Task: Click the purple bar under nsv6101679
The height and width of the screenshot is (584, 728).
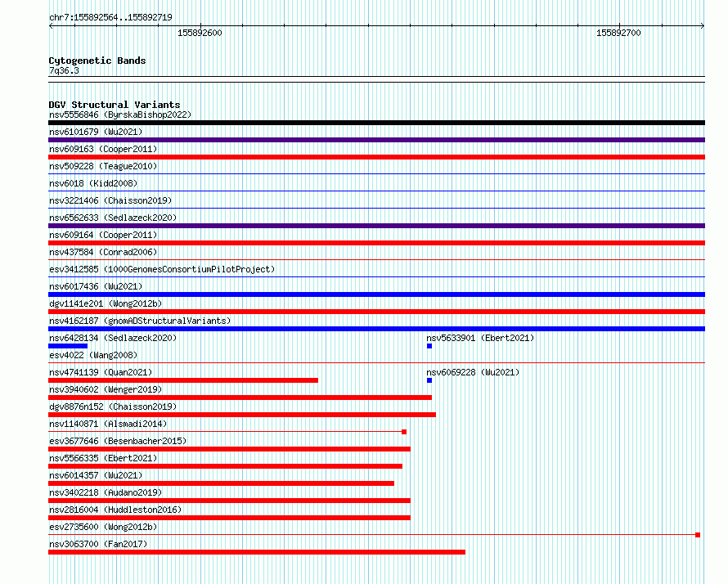Action: tap(376, 140)
